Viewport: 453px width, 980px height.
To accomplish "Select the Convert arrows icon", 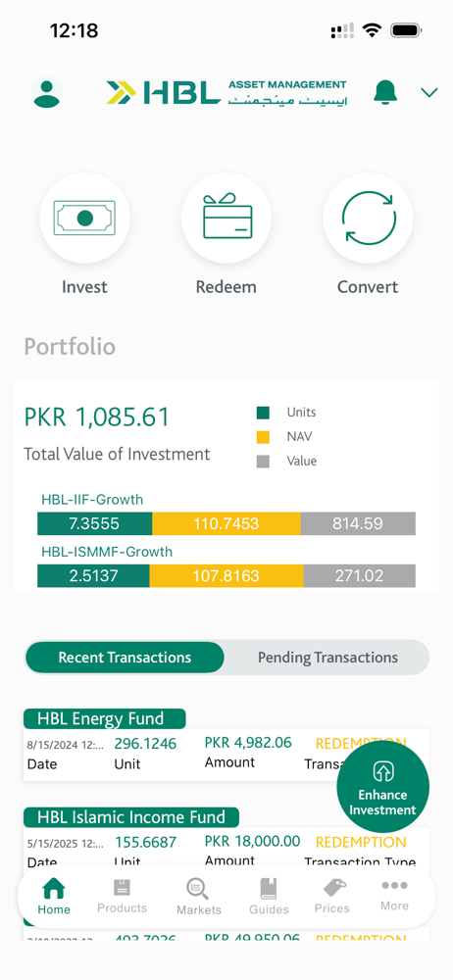I will (369, 219).
